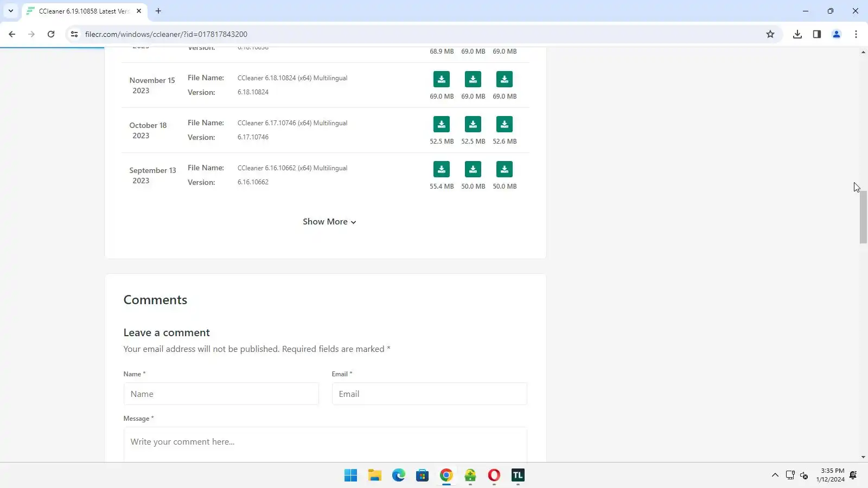Open the Chrome three-dot menu

coord(856,34)
